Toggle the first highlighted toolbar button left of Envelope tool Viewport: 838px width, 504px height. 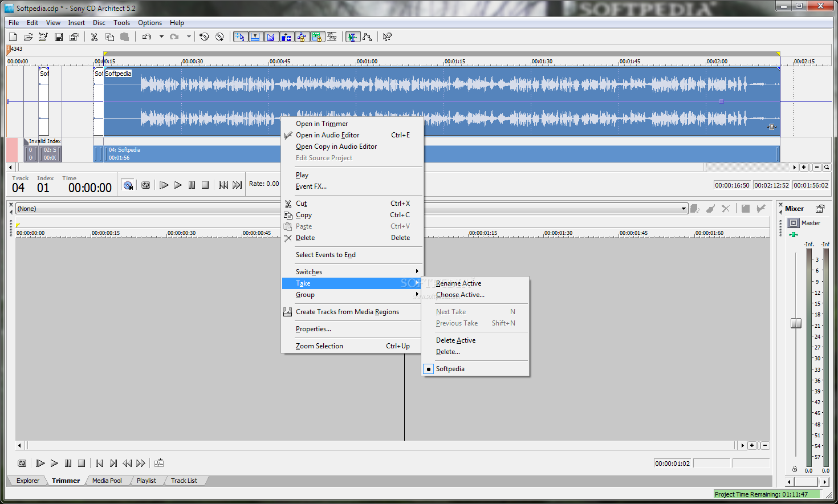coord(353,37)
